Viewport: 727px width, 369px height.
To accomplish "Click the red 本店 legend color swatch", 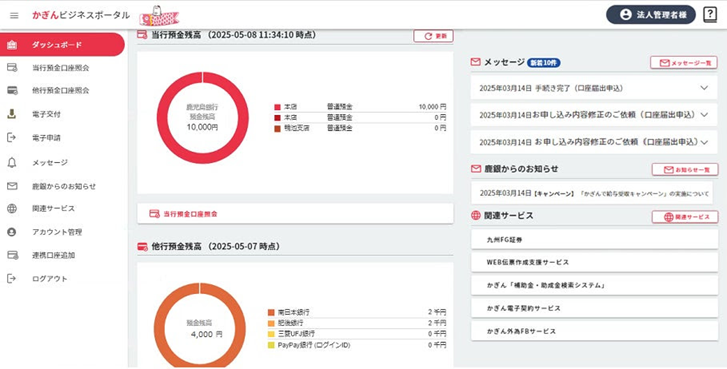I will 278,107.
